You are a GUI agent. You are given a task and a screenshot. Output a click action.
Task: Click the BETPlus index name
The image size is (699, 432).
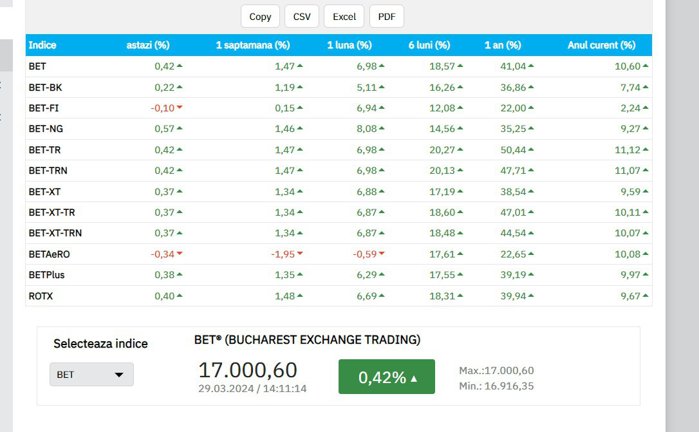click(48, 275)
